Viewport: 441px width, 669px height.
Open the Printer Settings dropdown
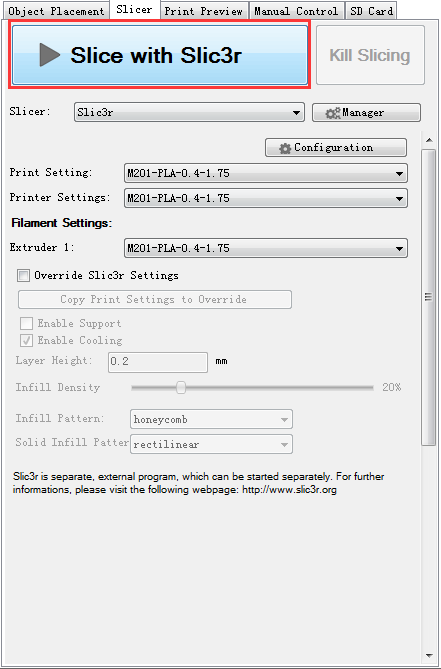point(266,198)
